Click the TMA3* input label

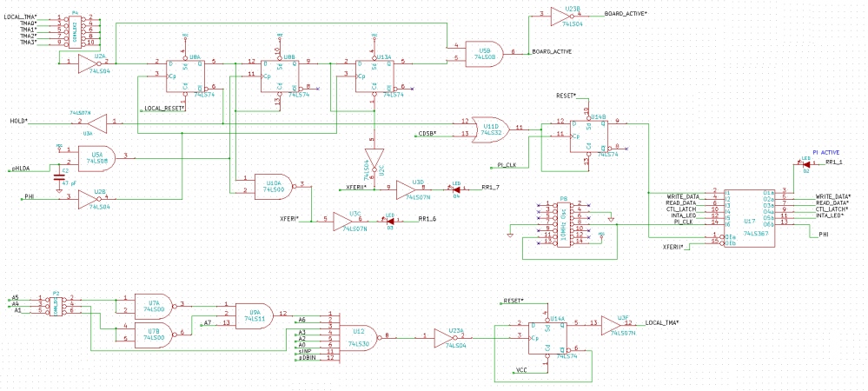tap(28, 42)
